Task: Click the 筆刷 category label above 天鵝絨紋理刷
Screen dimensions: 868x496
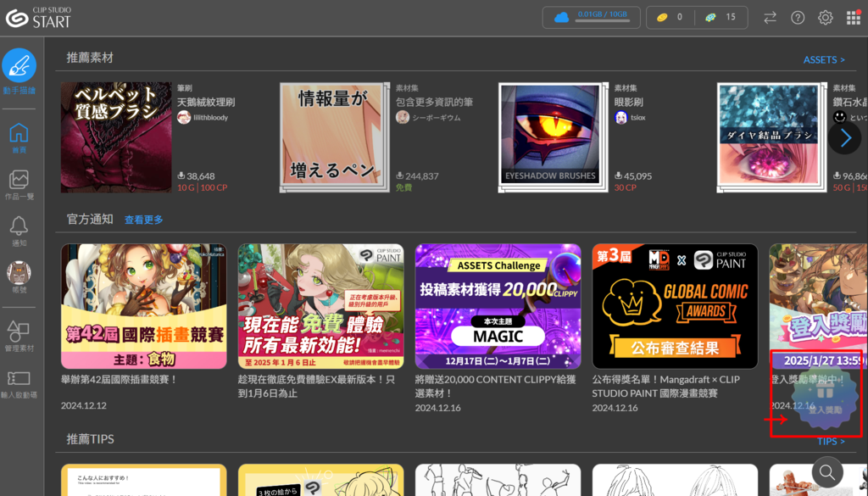Action: point(184,88)
